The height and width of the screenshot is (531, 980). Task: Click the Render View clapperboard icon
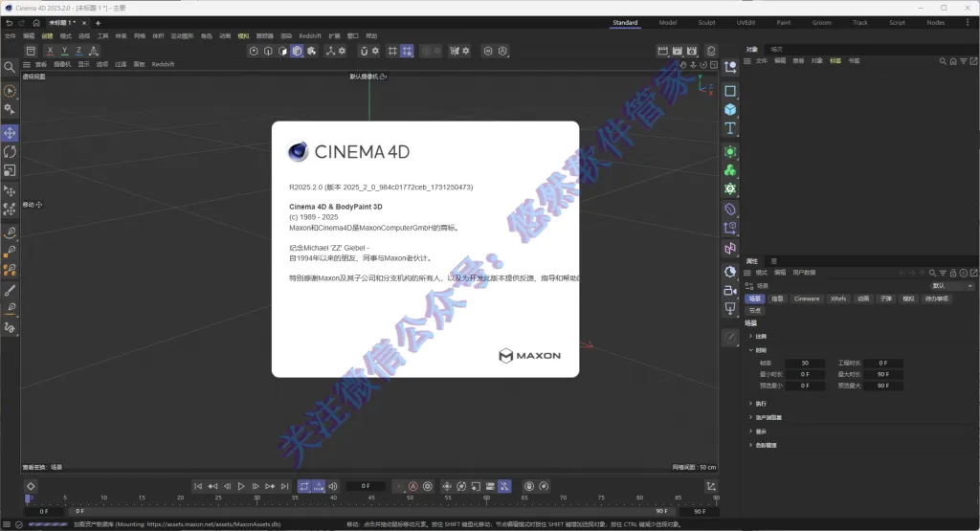click(663, 51)
